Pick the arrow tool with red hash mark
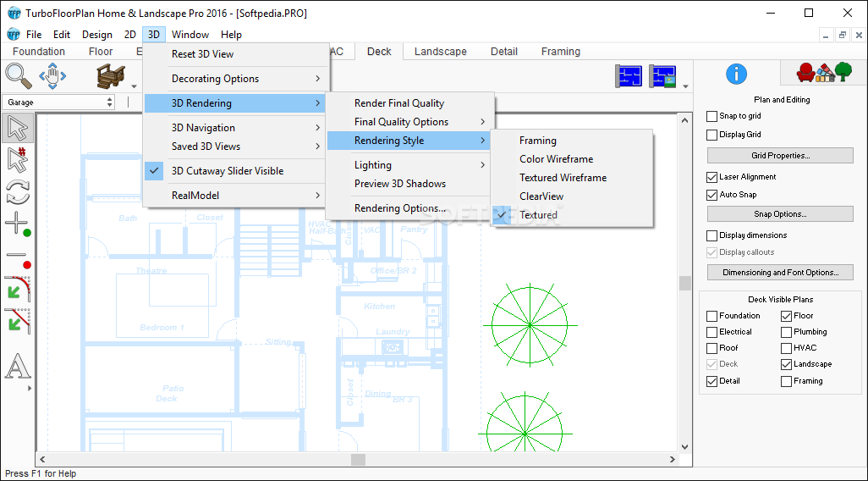Screen dimensions: 868x481 18,160
